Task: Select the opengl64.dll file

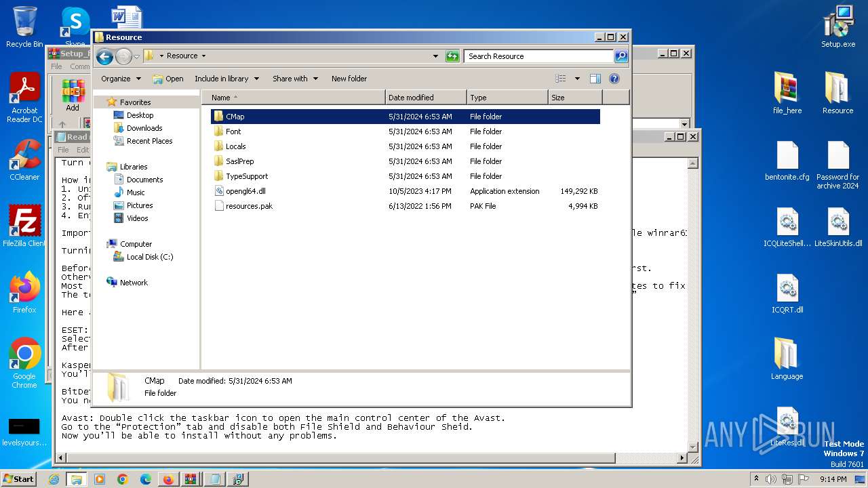Action: coord(406,191)
